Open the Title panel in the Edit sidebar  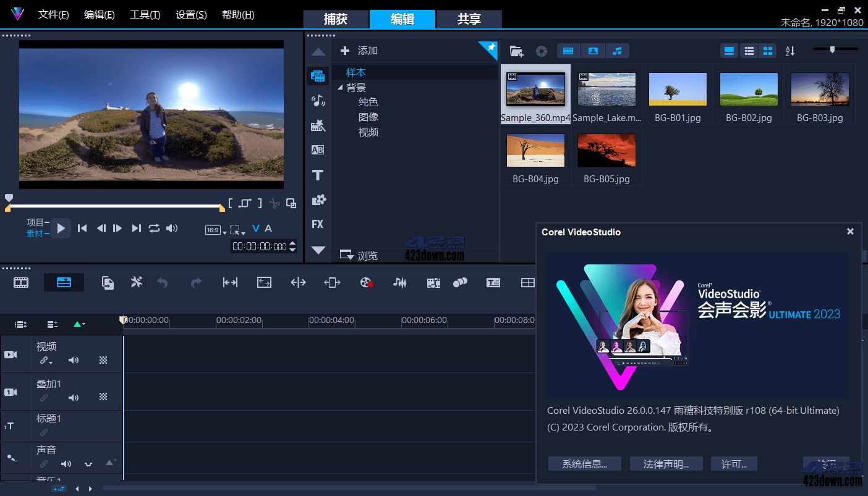(318, 174)
